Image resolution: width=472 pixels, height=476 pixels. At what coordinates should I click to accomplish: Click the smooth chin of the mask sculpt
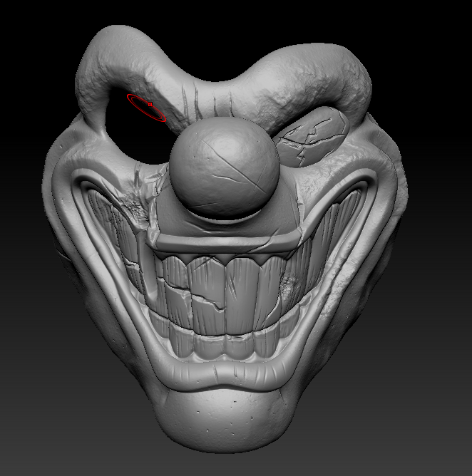coord(224,420)
